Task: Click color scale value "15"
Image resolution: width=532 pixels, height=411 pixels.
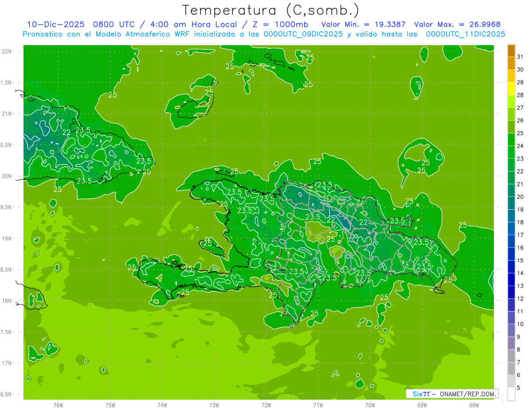Action: coord(520,261)
